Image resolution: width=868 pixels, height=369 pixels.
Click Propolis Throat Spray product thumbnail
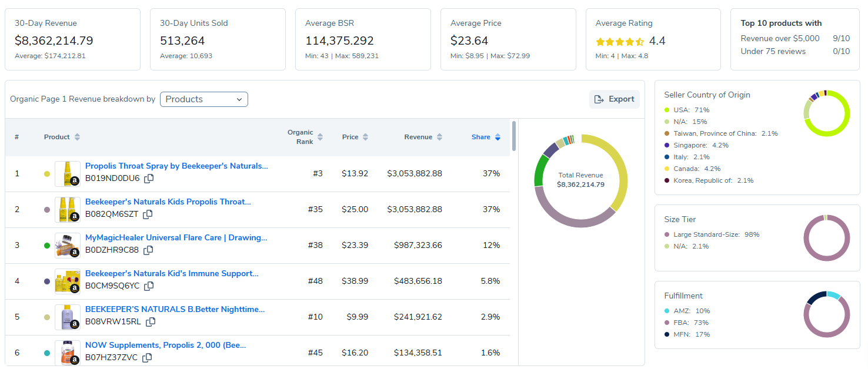pos(68,174)
